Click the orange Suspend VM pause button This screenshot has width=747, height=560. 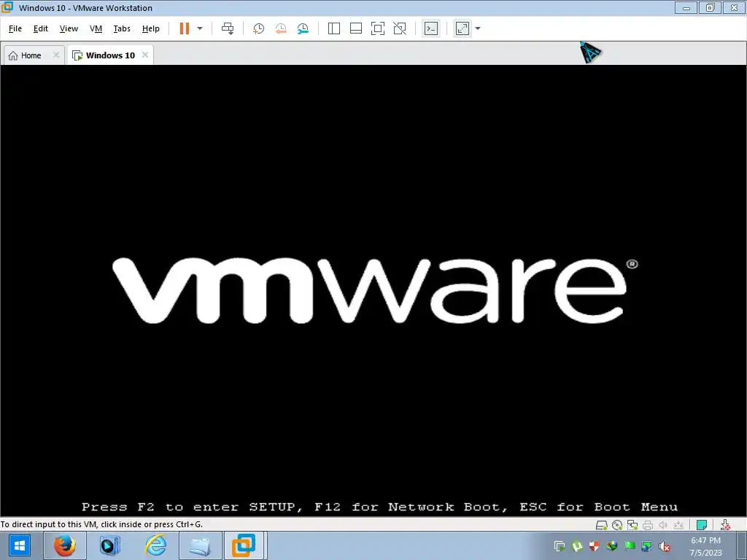[185, 28]
